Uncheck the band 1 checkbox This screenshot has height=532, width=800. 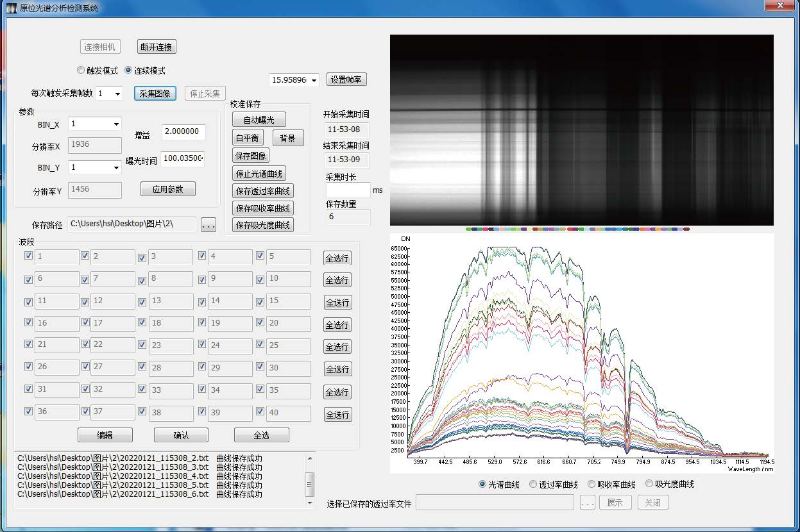click(x=28, y=256)
